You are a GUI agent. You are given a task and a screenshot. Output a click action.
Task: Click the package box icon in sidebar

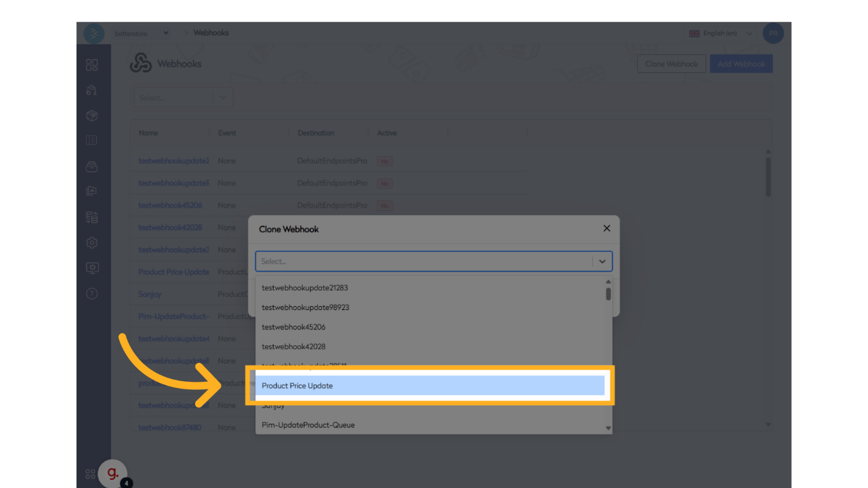click(92, 116)
